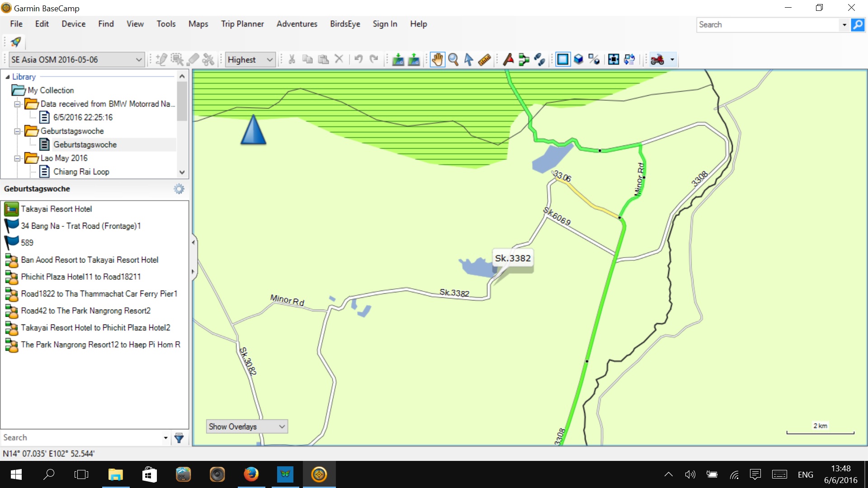
Task: Open the Trip Planner menu
Action: [x=242, y=24]
